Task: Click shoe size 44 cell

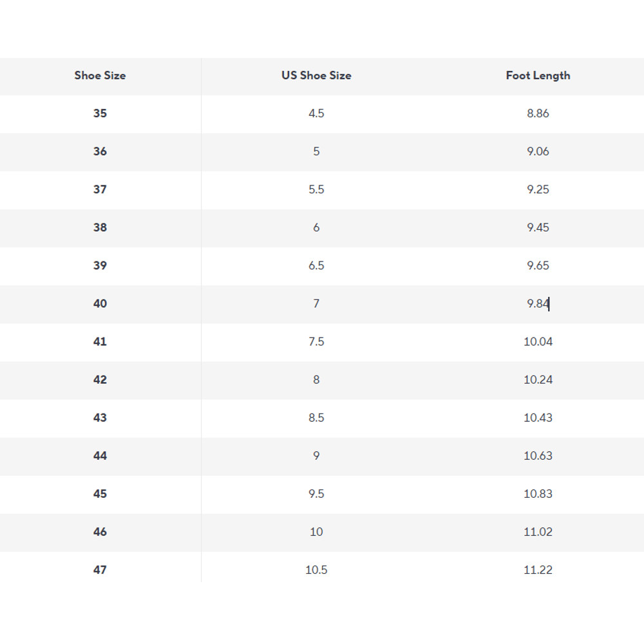Action: point(100,455)
